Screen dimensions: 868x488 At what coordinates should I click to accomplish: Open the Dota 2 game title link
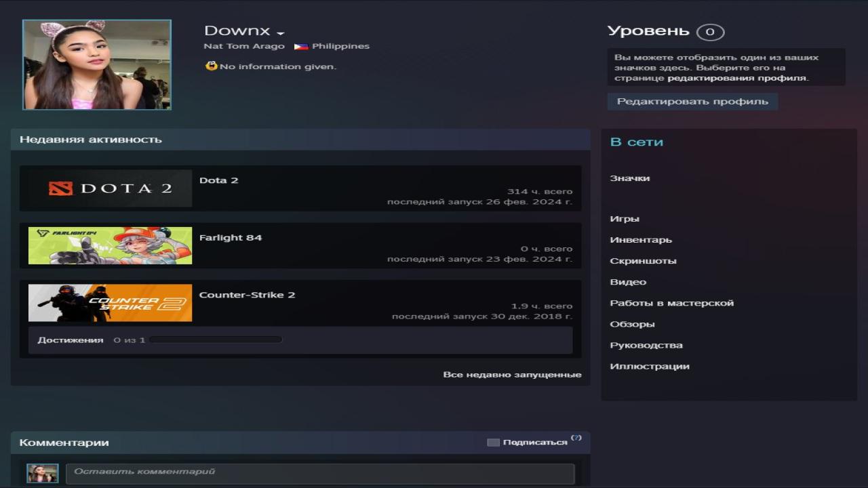(218, 180)
